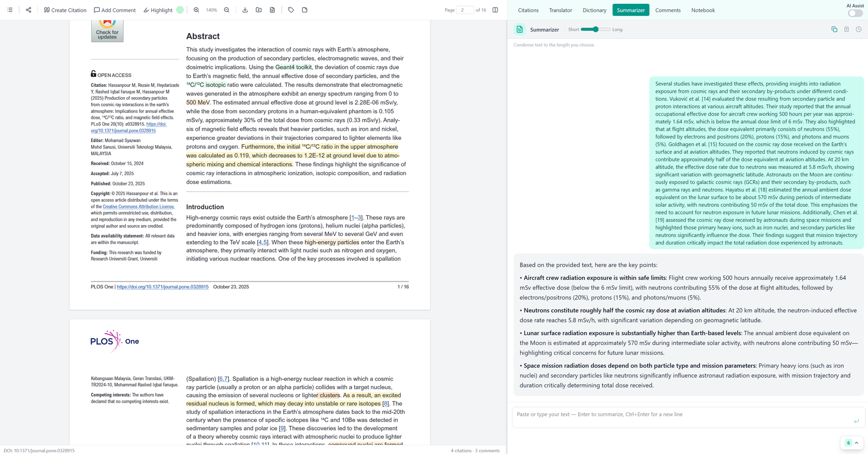Image resolution: width=868 pixels, height=454 pixels.
Task: Click Add Comment button
Action: click(114, 10)
